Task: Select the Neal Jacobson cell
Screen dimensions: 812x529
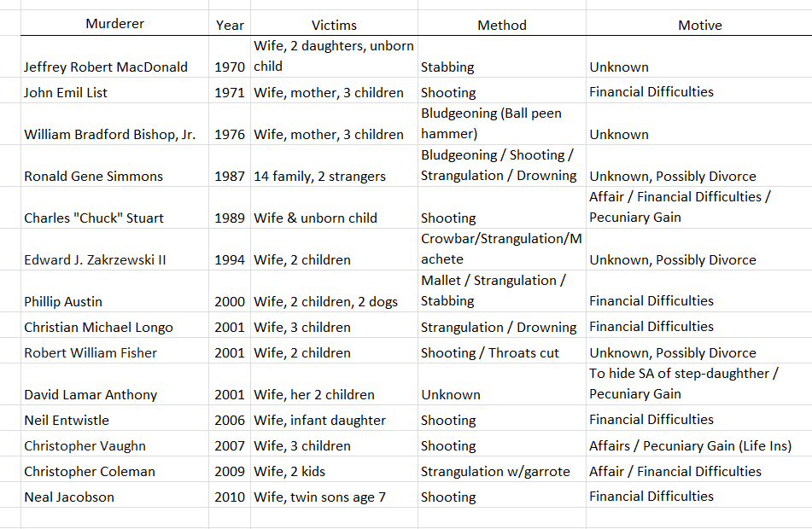Action: pyautogui.click(x=69, y=497)
